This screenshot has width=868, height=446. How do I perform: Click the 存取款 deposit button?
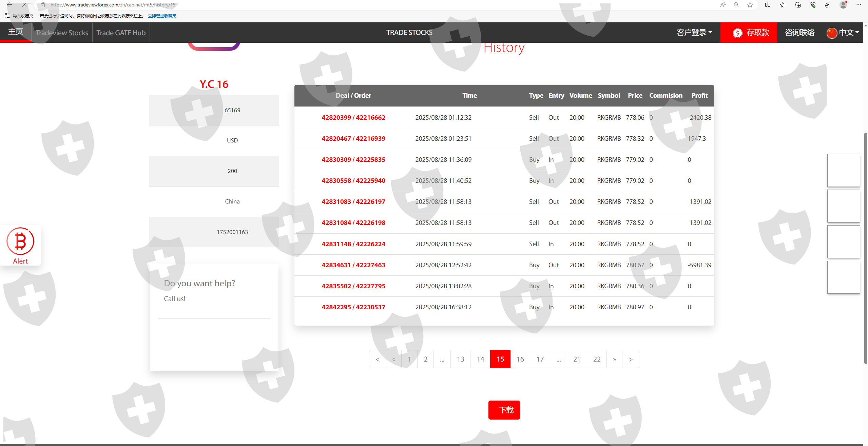click(x=749, y=33)
